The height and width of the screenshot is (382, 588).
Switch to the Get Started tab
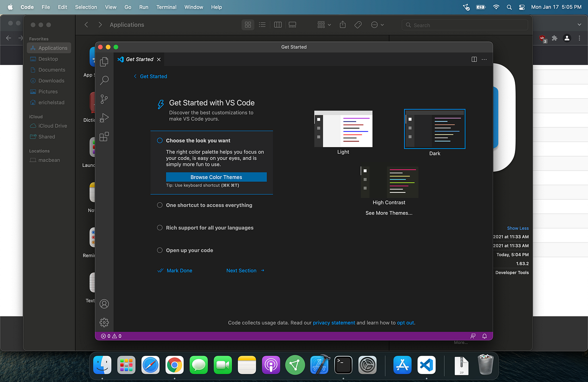coord(139,59)
